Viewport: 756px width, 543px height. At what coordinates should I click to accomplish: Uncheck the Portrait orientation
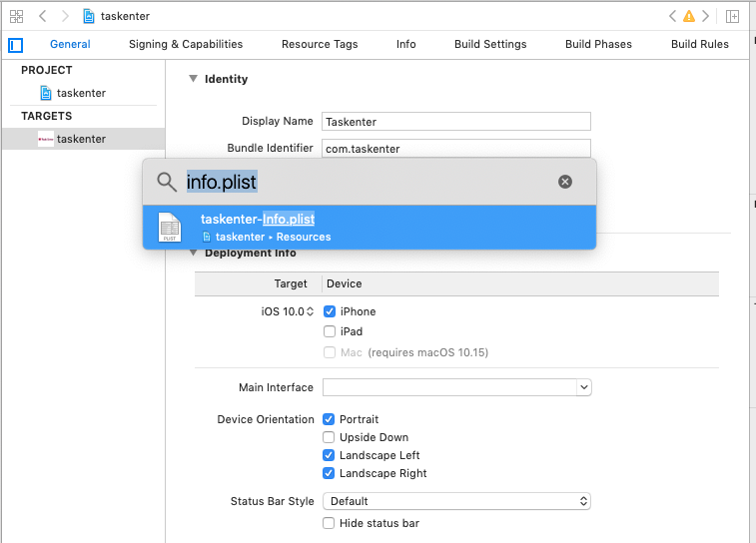[329, 419]
